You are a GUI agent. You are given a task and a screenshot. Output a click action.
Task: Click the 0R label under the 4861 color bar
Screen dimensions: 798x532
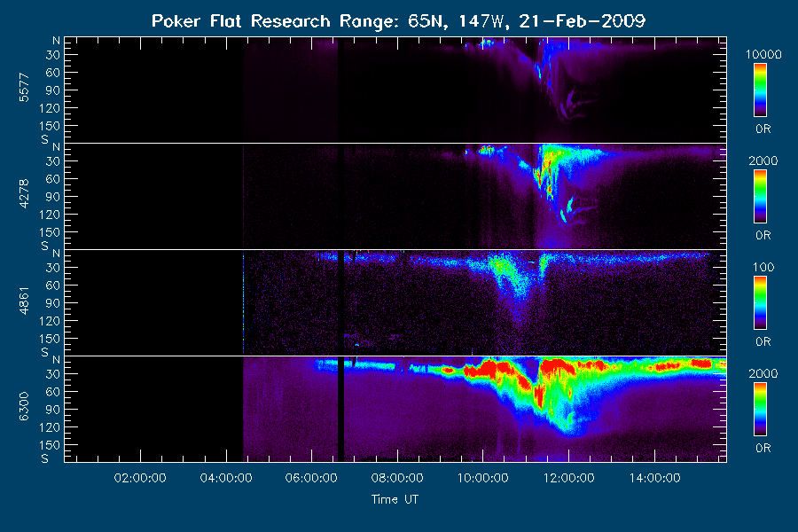[763, 342]
